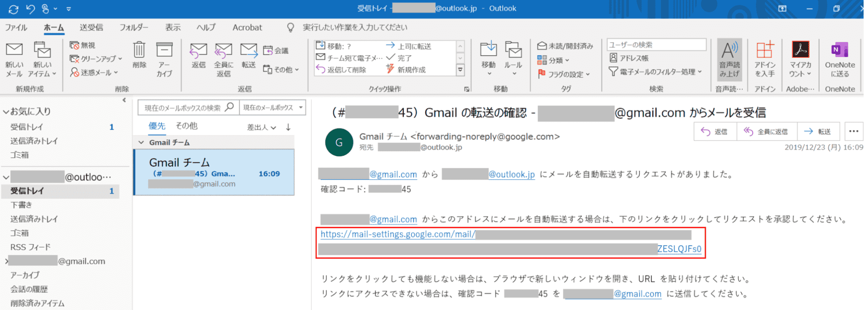868x310 pixels.
Task: Open the アドレス帳 address book
Action: [x=629, y=58]
